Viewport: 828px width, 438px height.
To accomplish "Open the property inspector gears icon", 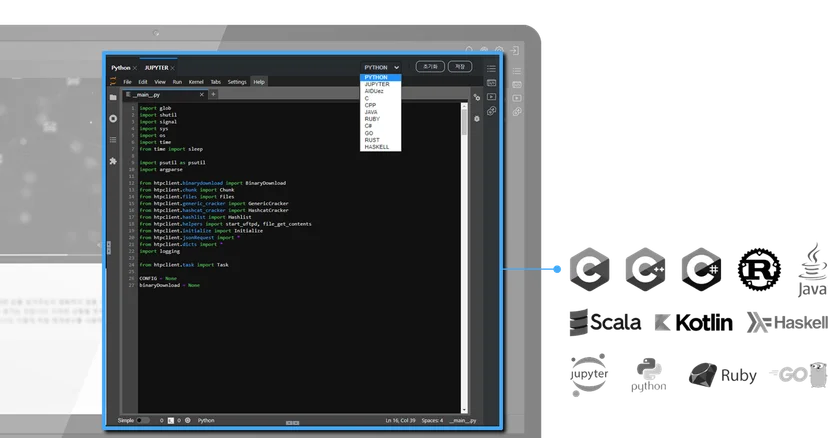I will coord(477,97).
